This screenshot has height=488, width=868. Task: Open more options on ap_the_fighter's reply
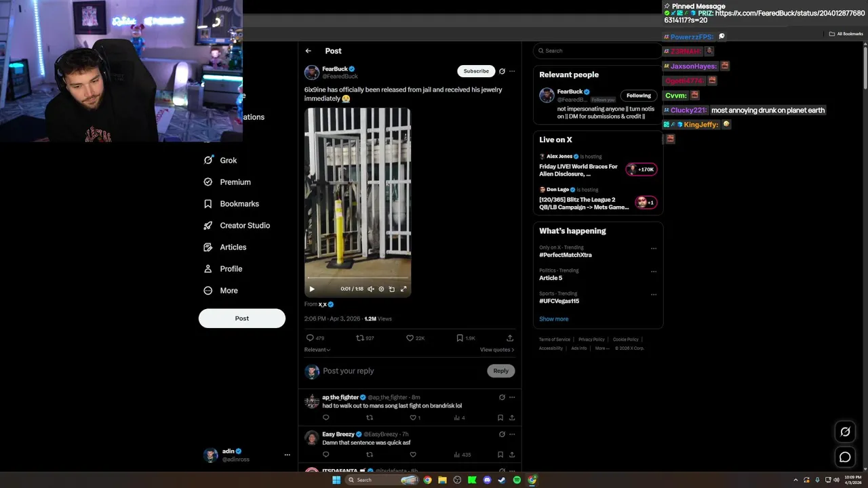click(x=512, y=397)
